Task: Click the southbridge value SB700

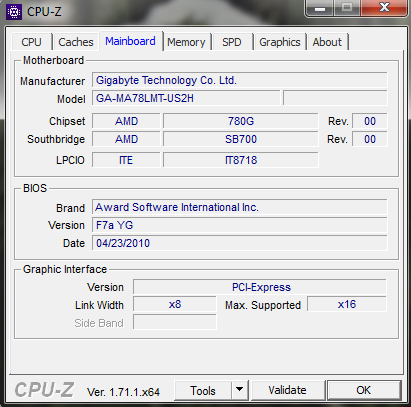Action: pos(241,139)
